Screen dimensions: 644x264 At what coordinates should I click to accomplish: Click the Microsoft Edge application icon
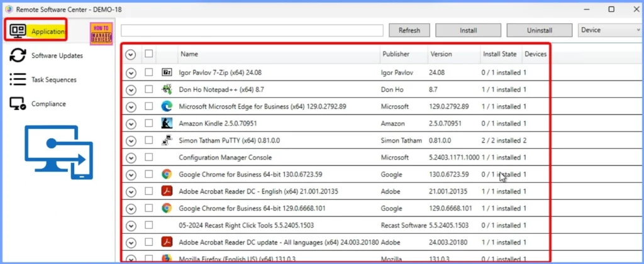coord(166,106)
